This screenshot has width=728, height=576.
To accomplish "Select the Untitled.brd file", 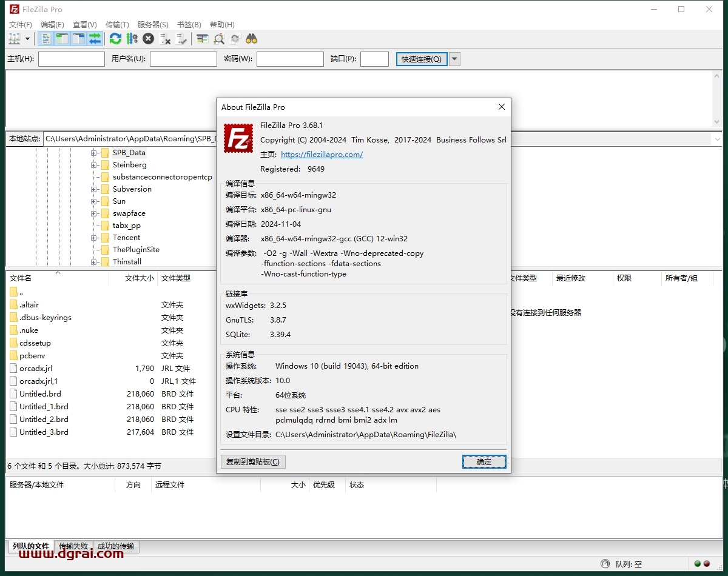I will [109, 394].
